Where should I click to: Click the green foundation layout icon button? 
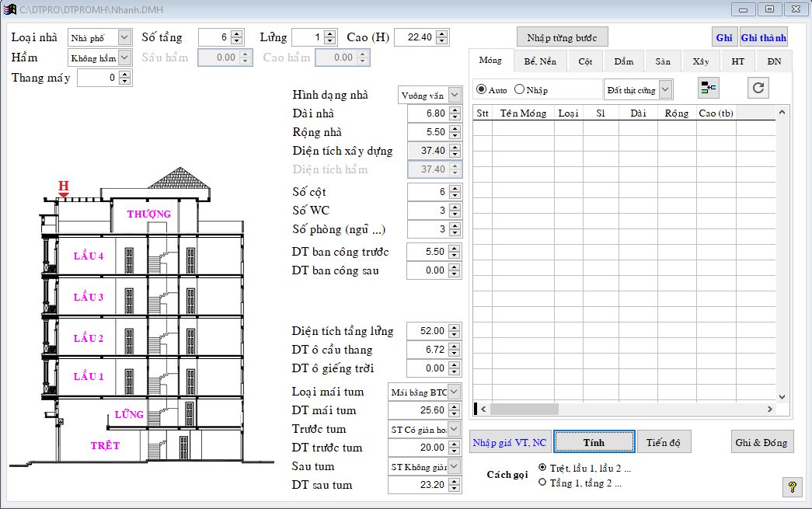point(708,89)
